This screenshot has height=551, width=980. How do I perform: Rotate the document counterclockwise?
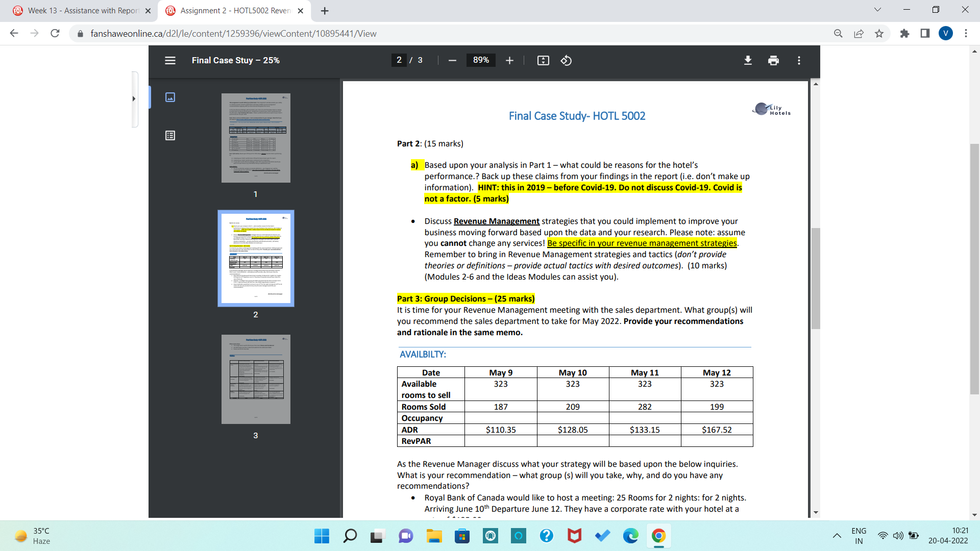[x=566, y=60]
